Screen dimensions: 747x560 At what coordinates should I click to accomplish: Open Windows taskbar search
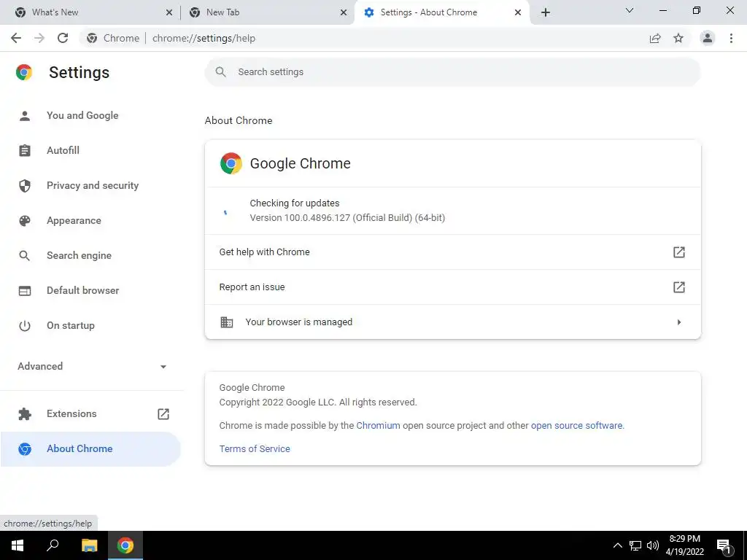(53, 545)
